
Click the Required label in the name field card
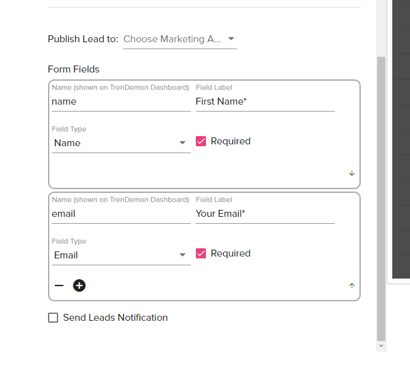click(230, 141)
